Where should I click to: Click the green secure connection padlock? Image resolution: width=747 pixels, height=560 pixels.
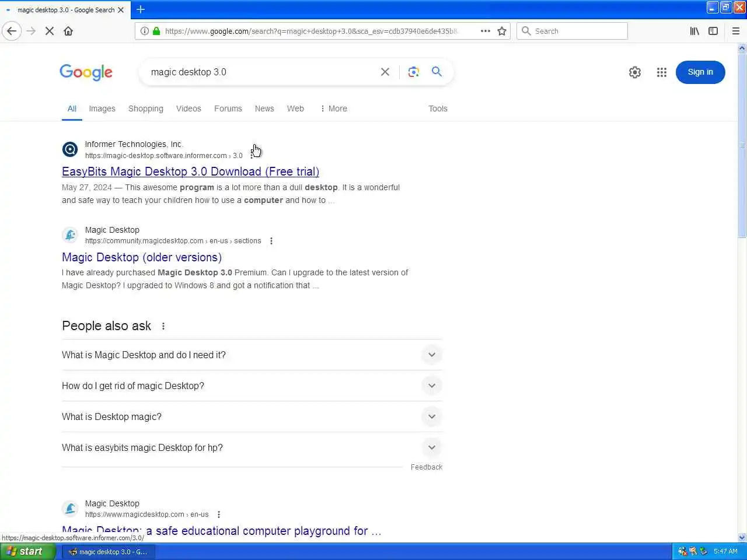point(156,31)
